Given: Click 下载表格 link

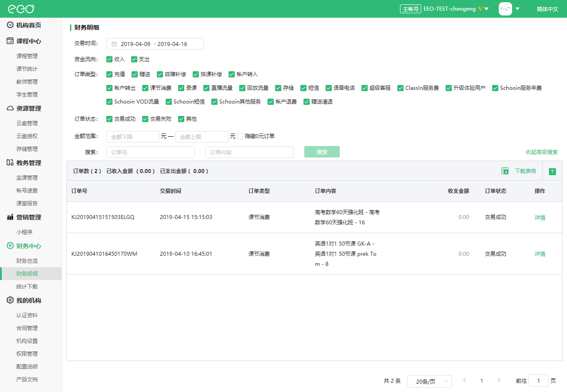Looking at the screenshot, I should pos(525,171).
